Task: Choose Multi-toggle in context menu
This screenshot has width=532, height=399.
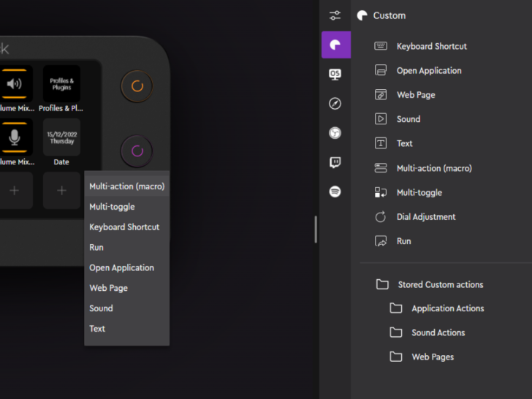Action: click(x=127, y=207)
